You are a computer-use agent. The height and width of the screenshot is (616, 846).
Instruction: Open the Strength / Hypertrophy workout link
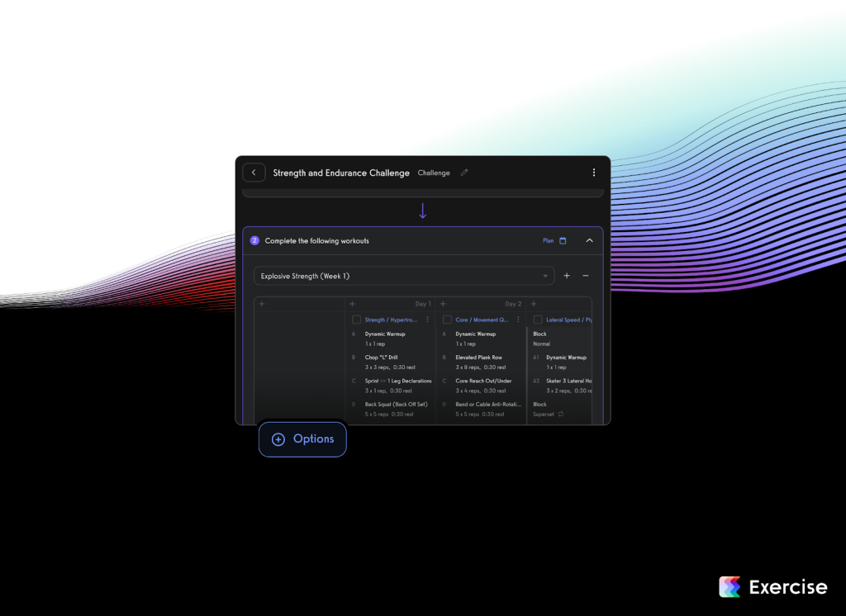tap(391, 320)
